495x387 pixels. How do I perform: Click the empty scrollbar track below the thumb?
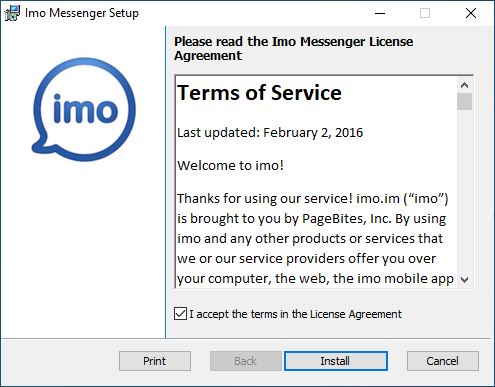coord(464,191)
